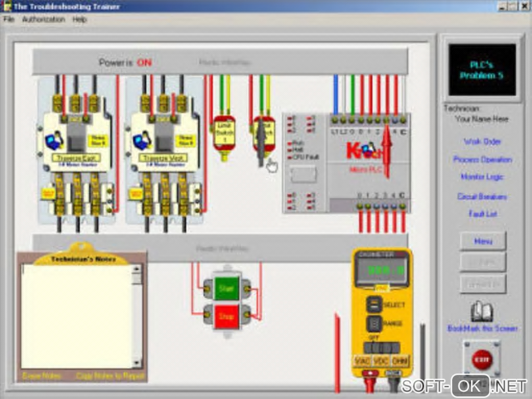Open the Monitor Logic link
The image size is (532, 399).
click(482, 177)
